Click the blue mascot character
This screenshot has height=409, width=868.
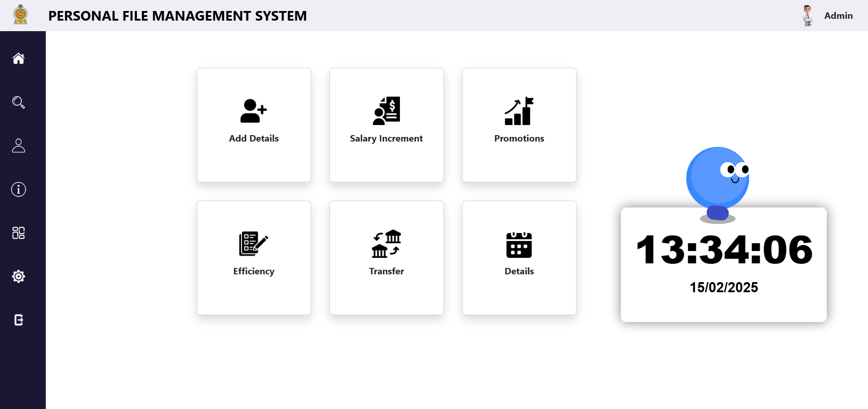[717, 184]
